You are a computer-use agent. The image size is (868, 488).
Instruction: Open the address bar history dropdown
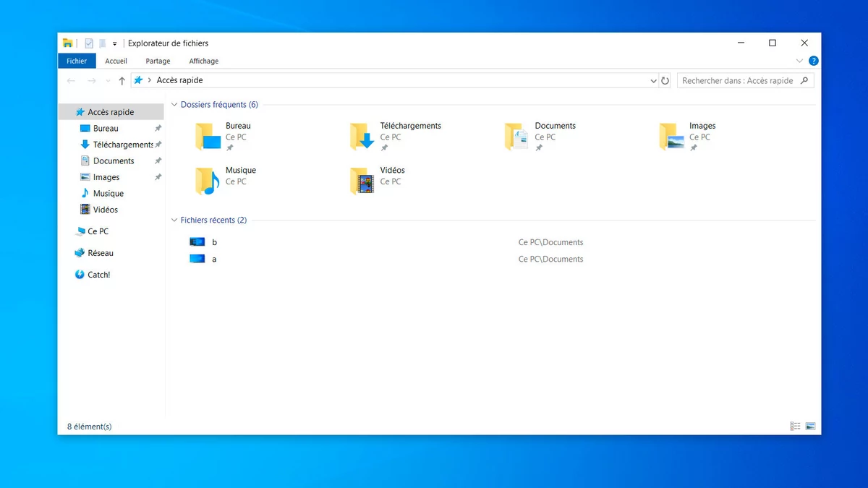tap(653, 80)
